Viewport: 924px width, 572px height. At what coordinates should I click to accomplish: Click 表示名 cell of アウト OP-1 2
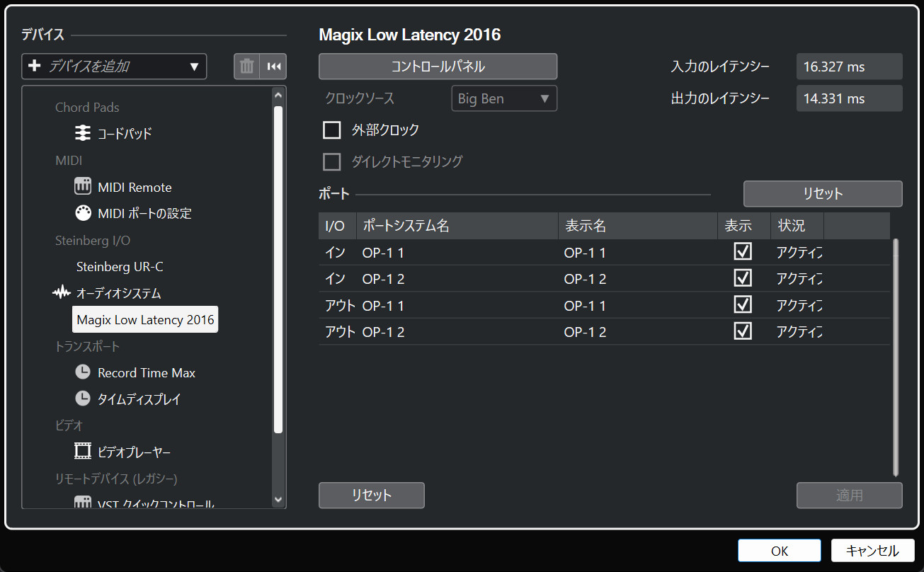tap(638, 331)
